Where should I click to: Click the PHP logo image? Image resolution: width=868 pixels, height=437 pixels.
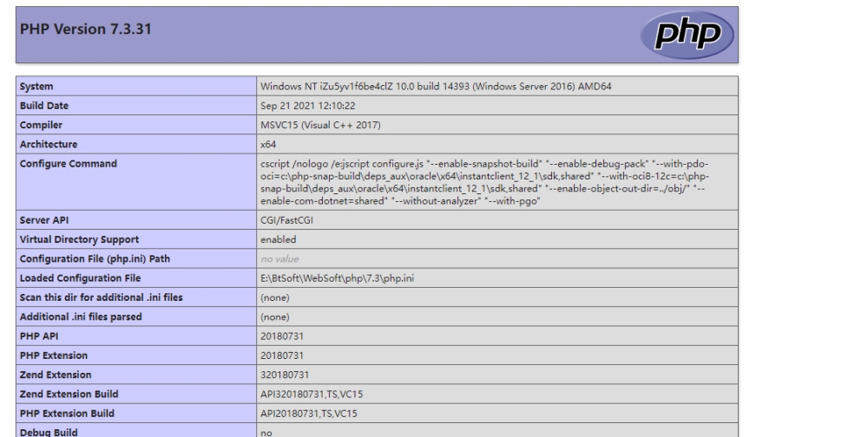pos(687,35)
